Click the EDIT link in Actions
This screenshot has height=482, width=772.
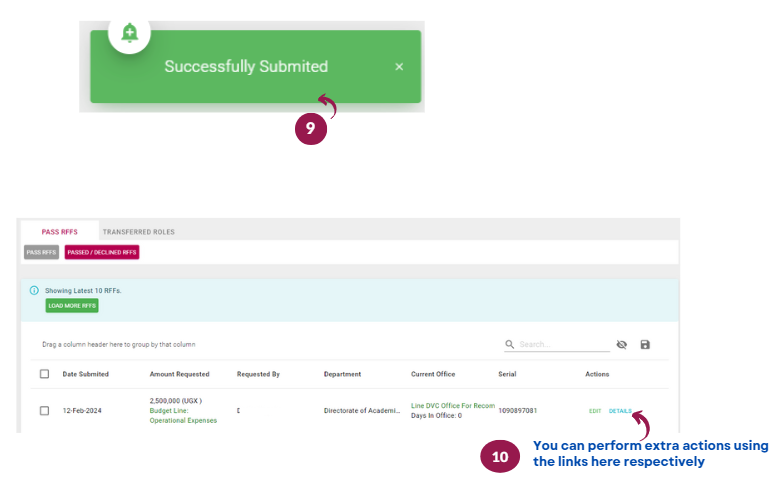pyautogui.click(x=595, y=411)
